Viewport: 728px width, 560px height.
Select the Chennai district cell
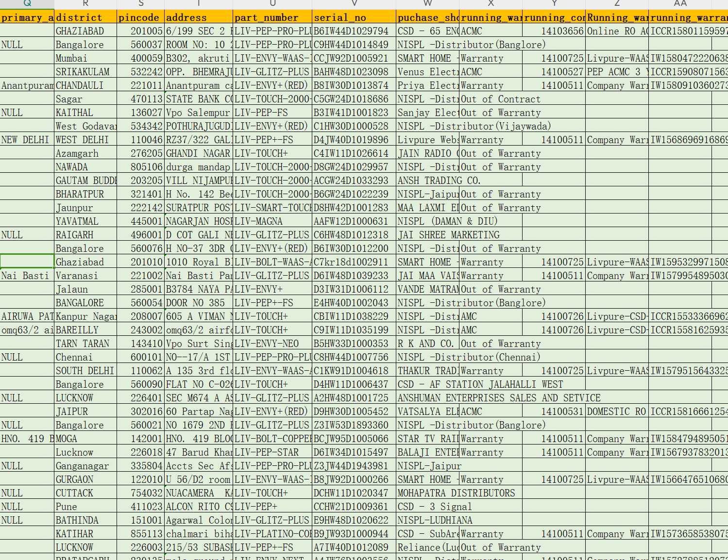85,357
